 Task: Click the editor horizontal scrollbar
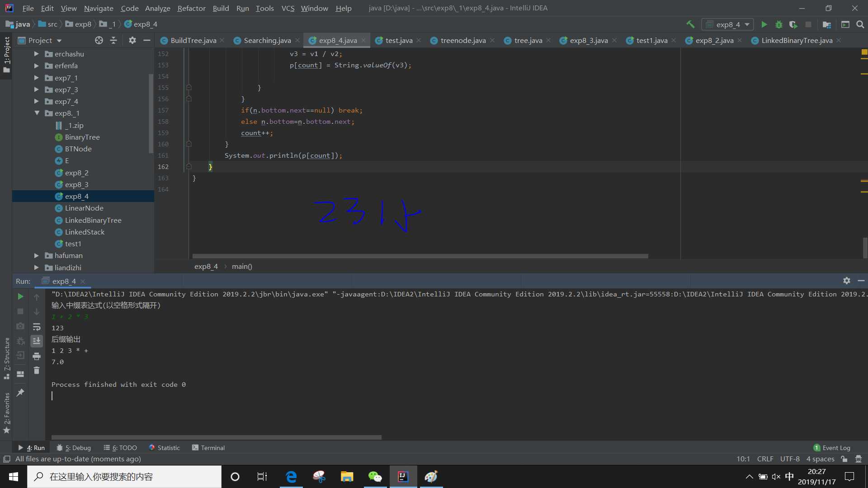(x=420, y=256)
